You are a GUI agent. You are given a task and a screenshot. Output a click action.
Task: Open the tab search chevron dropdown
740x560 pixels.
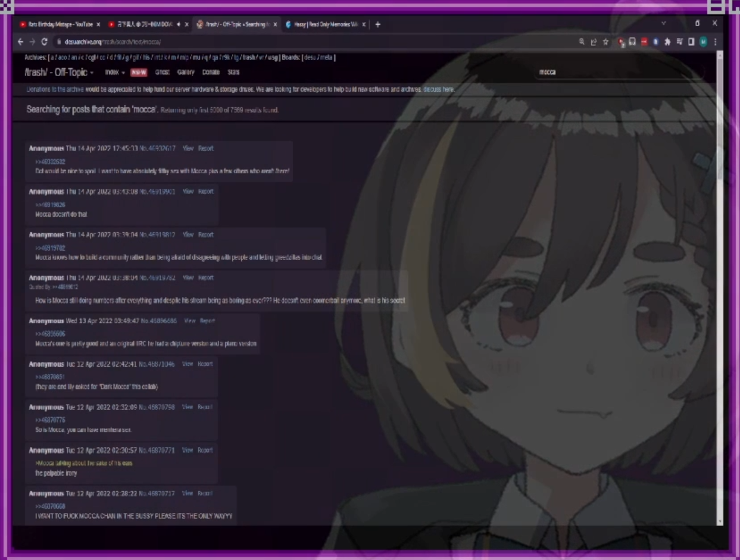tap(664, 23)
